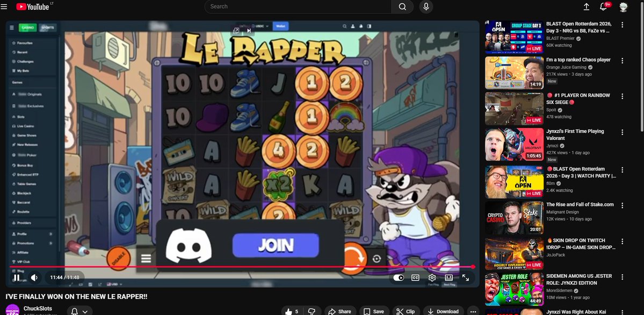Open more actions ellipsis below video

(x=473, y=311)
